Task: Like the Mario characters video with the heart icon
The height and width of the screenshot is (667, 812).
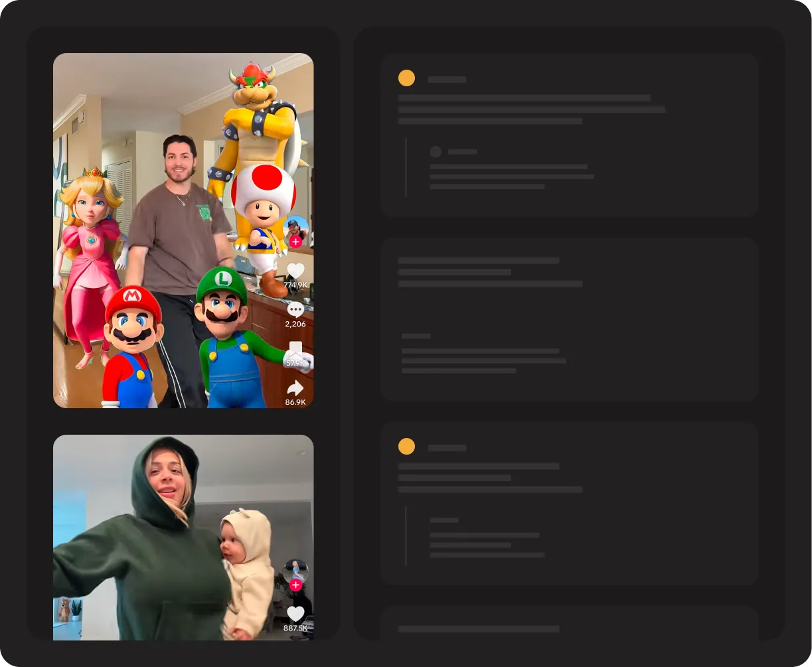Action: tap(295, 271)
